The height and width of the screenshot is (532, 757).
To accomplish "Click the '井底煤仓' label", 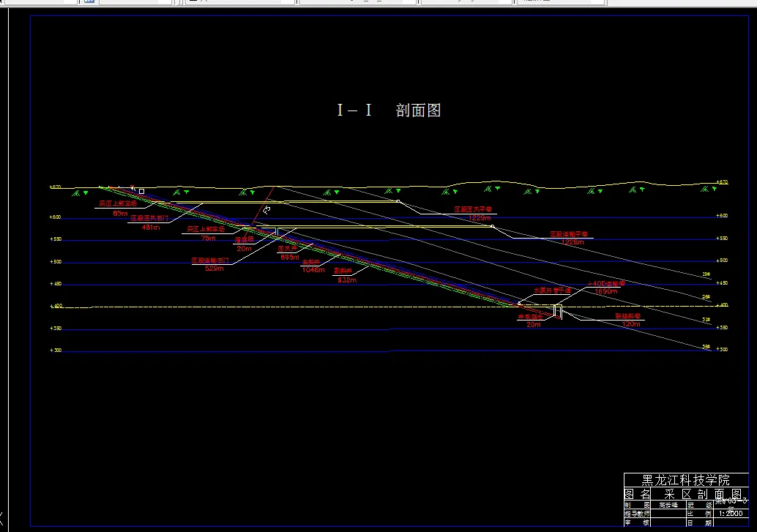I will coord(530,317).
